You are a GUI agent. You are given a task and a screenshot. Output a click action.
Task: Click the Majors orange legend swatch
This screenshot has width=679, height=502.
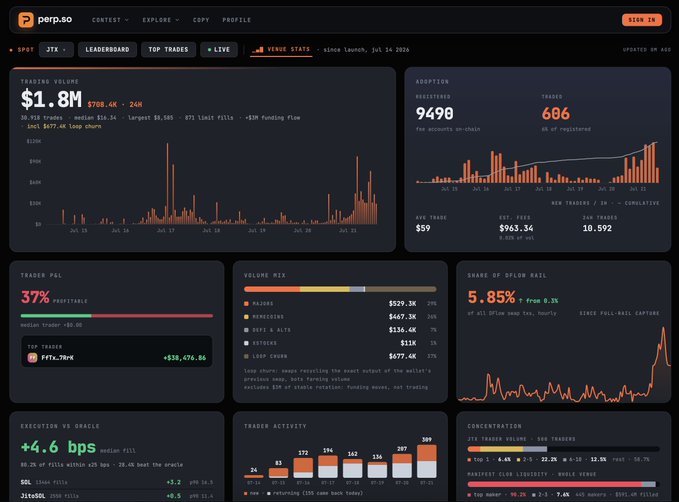point(246,304)
